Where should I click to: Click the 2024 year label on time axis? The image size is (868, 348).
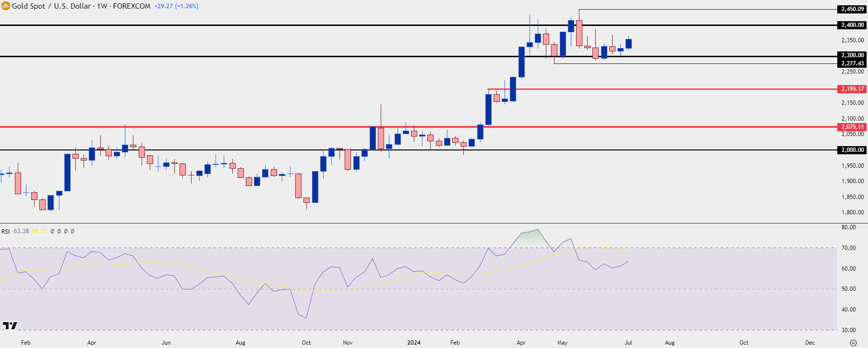click(414, 343)
